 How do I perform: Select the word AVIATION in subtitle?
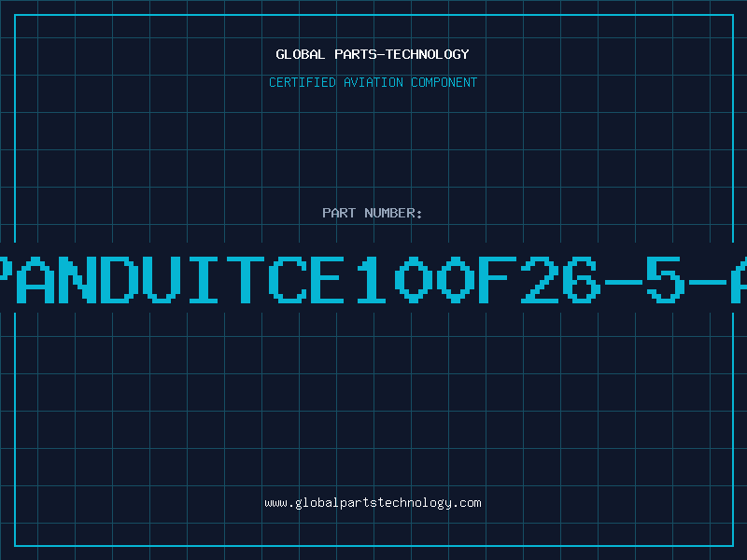(x=373, y=82)
